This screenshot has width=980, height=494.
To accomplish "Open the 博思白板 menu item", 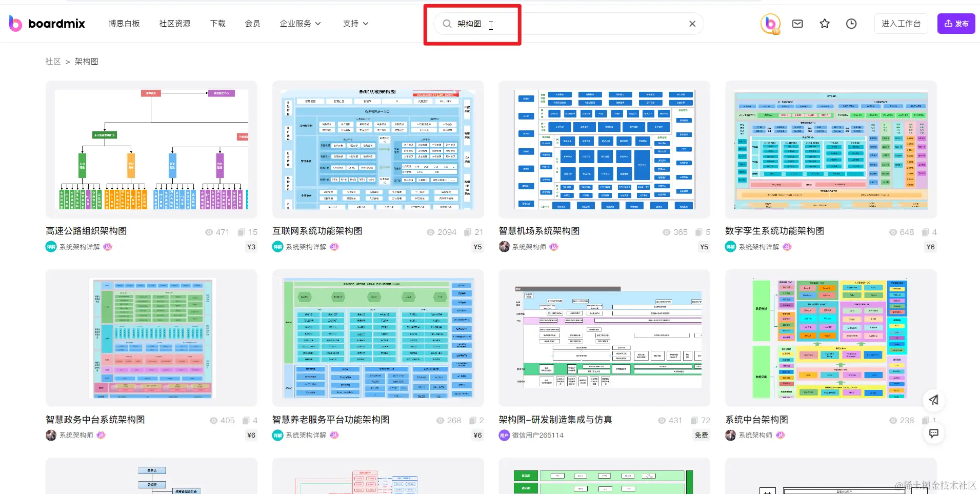I will [x=124, y=24].
